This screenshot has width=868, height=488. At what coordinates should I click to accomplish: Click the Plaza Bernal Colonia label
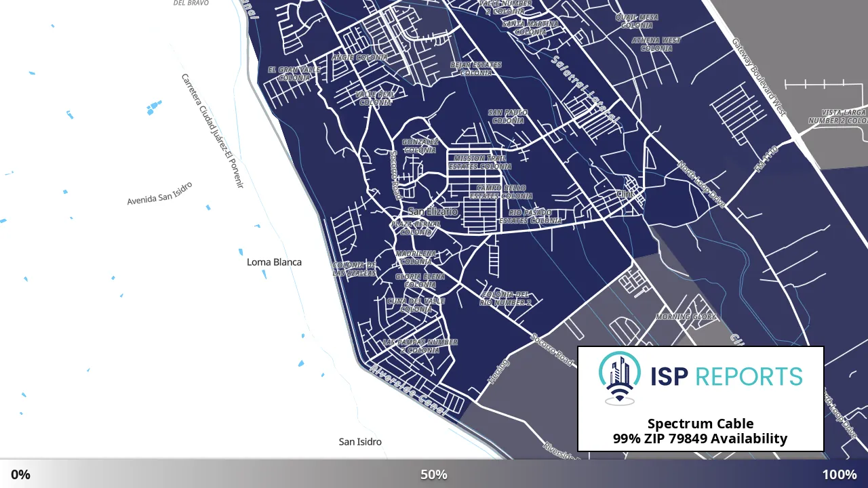point(416,228)
